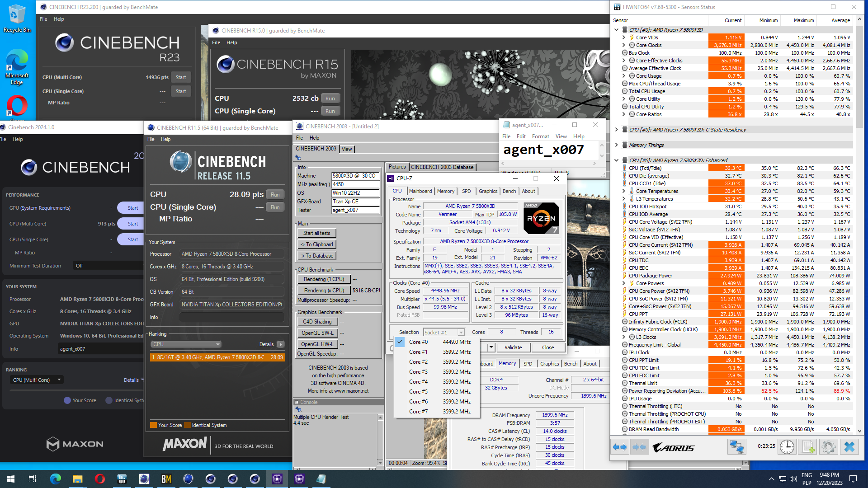The height and width of the screenshot is (488, 868).
Task: Run the CPU test in Cinebench R15
Action: pos(330,99)
